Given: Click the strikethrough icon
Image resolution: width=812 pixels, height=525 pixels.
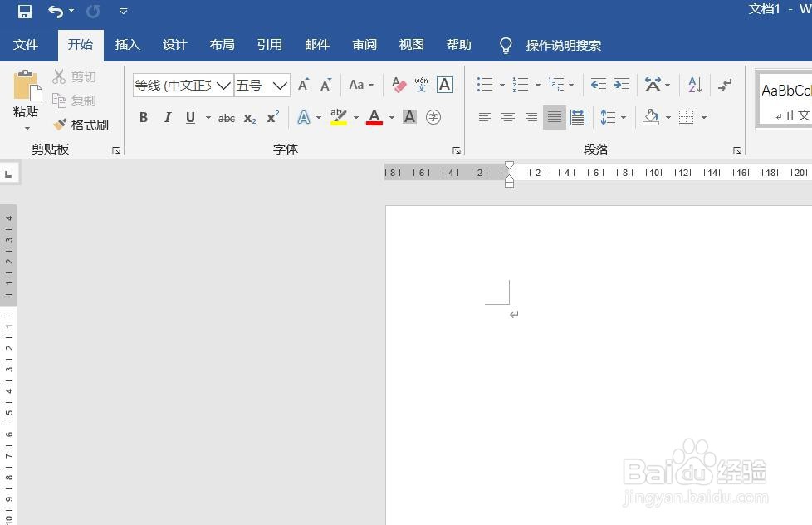Looking at the screenshot, I should 226,117.
